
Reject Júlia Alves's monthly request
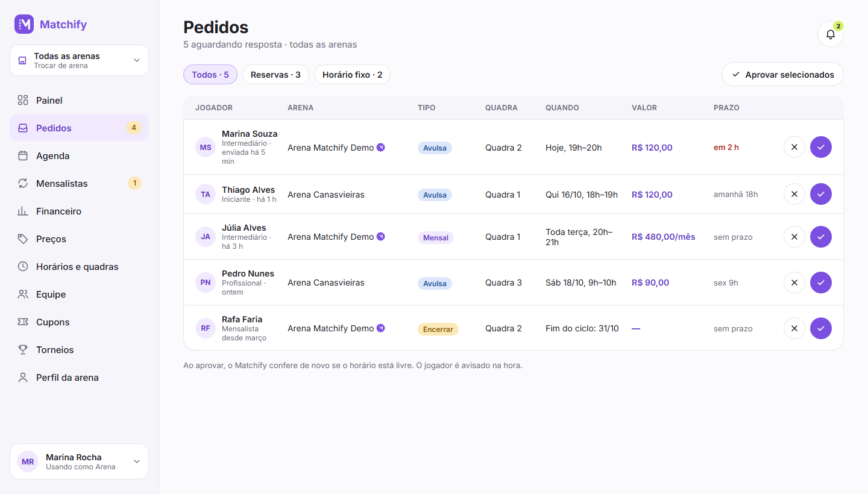tap(794, 237)
